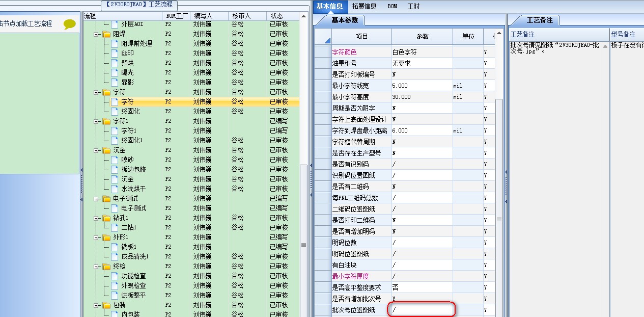Click the document icon of 功能检查

(x=115, y=276)
